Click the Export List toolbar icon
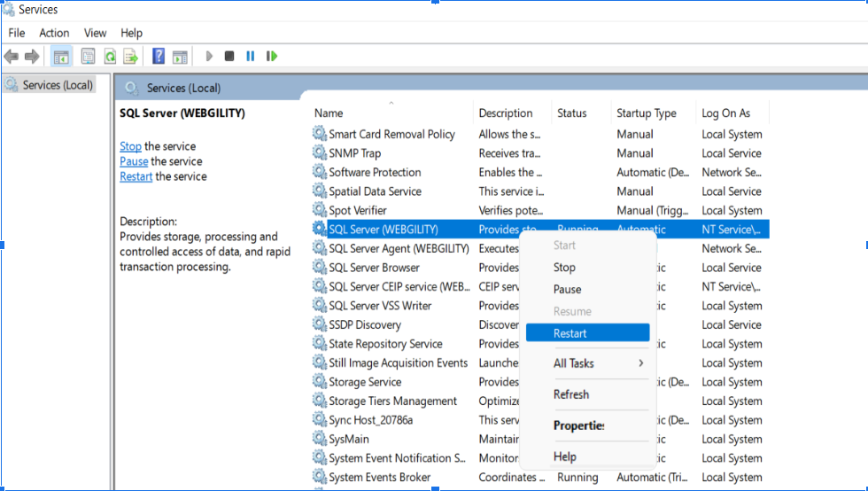The height and width of the screenshot is (491, 868). pyautogui.click(x=131, y=56)
